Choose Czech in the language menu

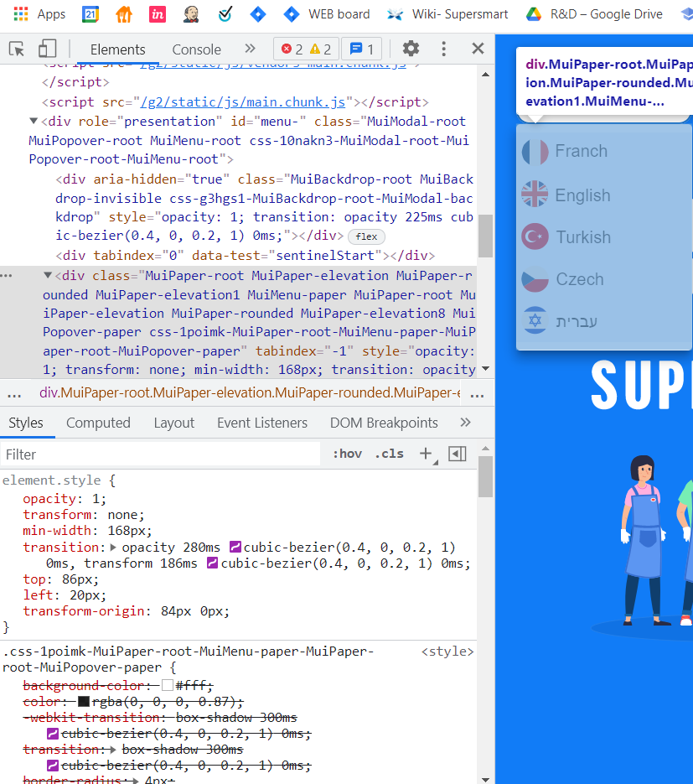pos(604,279)
